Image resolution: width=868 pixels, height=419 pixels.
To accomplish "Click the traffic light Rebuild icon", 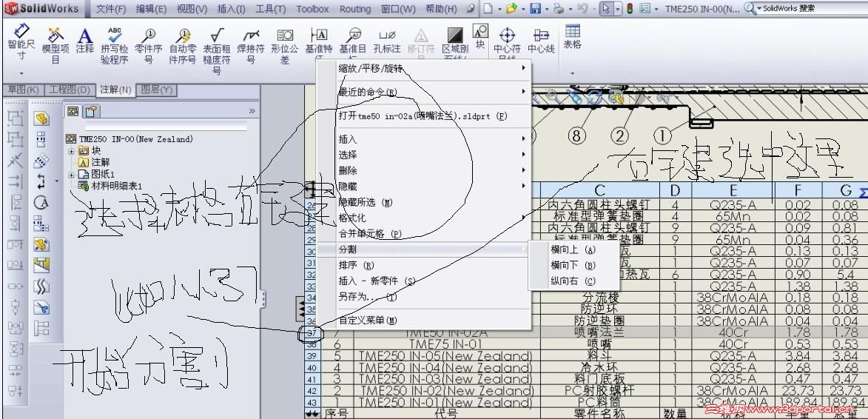I will [x=631, y=9].
